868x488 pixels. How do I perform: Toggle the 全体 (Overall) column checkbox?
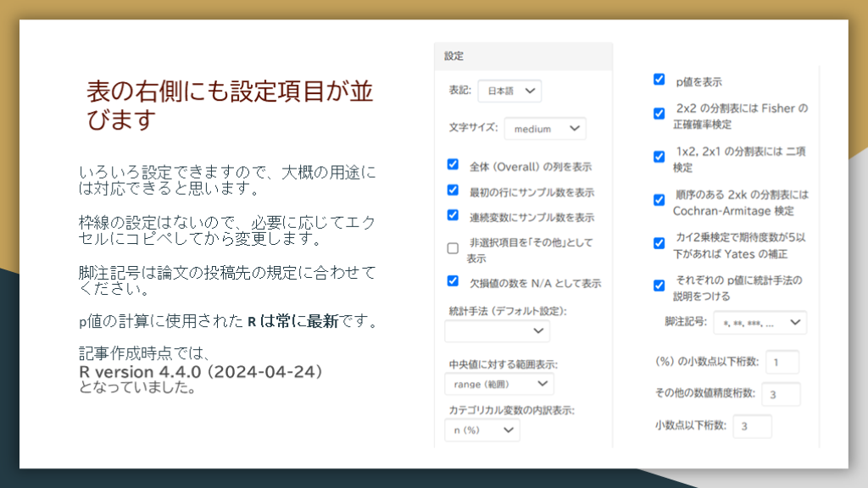click(453, 165)
